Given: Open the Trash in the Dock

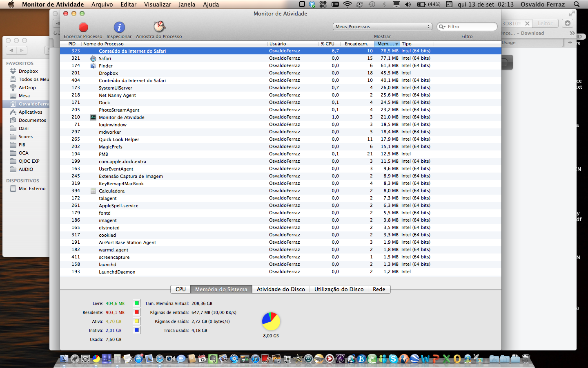Looking at the screenshot, I should click(526, 359).
